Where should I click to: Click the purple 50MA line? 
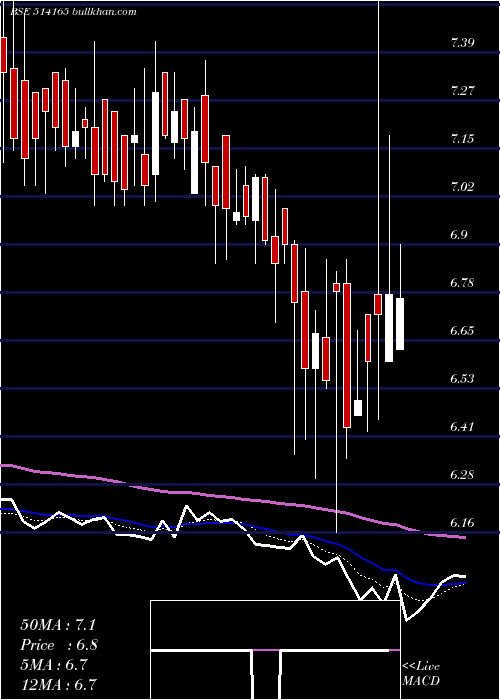tap(232, 497)
